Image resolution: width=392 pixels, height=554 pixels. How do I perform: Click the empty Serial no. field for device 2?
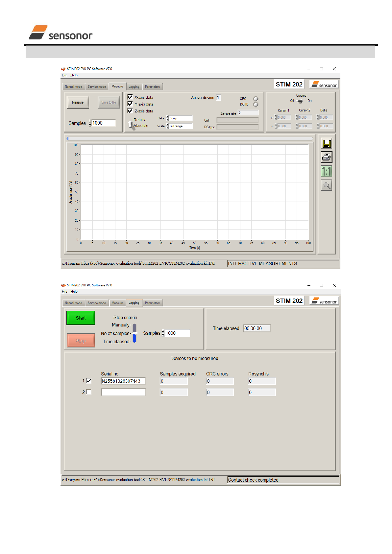[123, 392]
